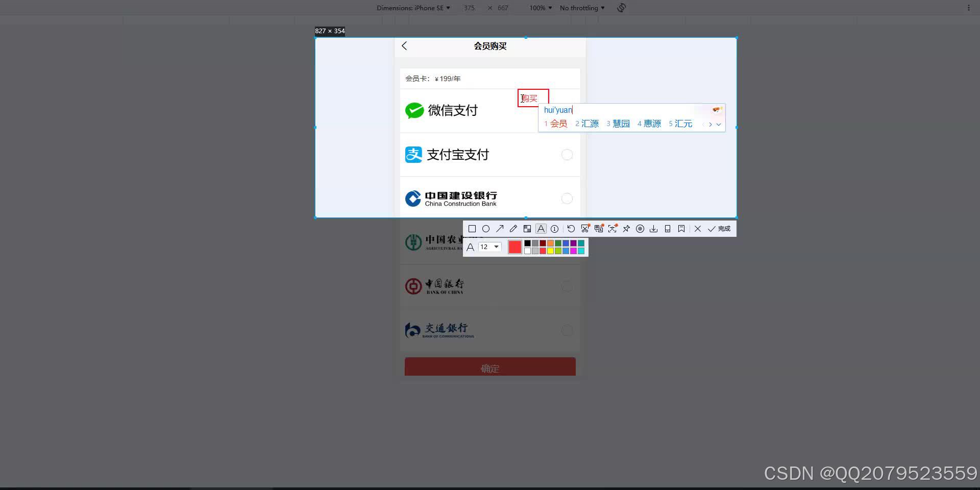Select China Construction Bank payment option
980x490 pixels.
coord(567,199)
